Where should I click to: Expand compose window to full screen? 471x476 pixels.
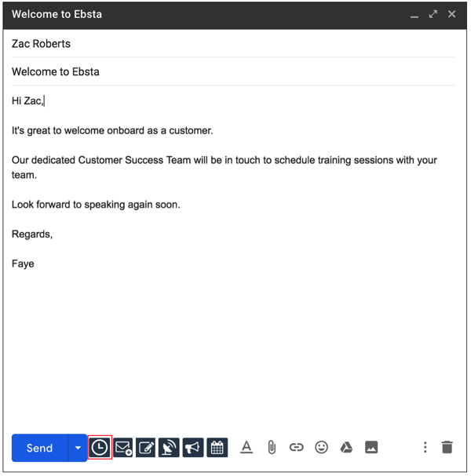(433, 14)
